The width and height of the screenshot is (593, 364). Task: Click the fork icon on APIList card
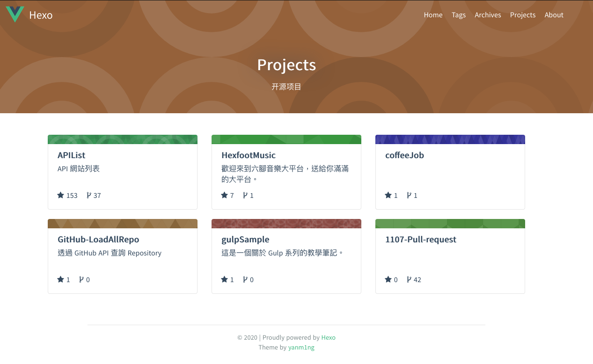point(89,195)
